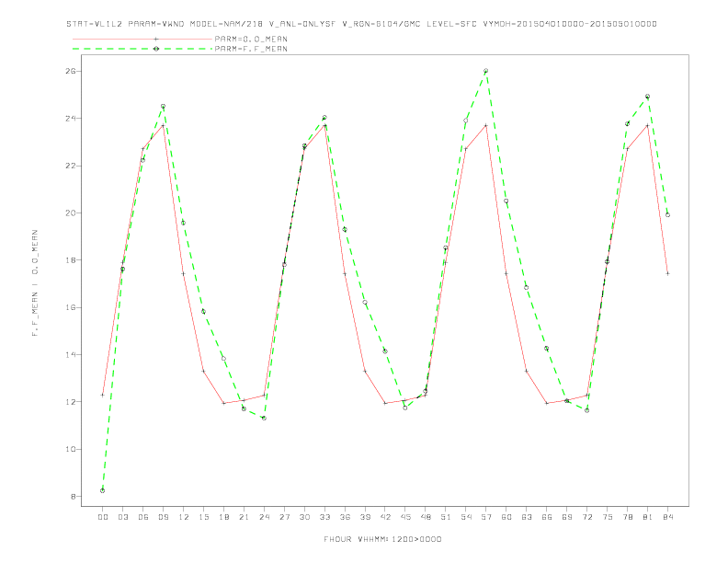728x563 pixels.
Task: Click the red plus marker at hour 00
Action: click(103, 395)
